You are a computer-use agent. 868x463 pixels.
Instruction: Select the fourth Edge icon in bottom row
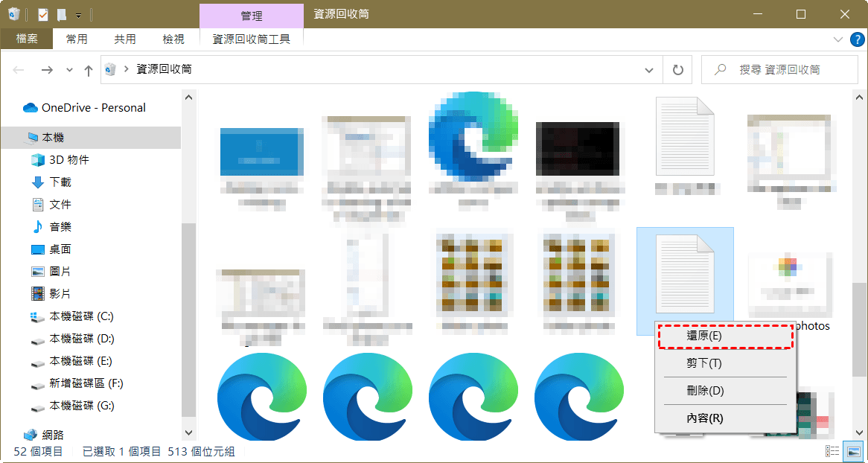[x=579, y=397]
